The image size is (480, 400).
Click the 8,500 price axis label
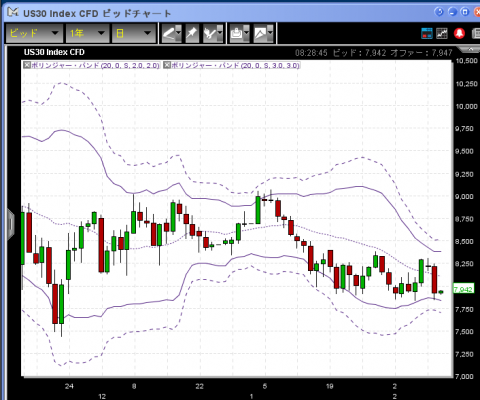(x=464, y=241)
